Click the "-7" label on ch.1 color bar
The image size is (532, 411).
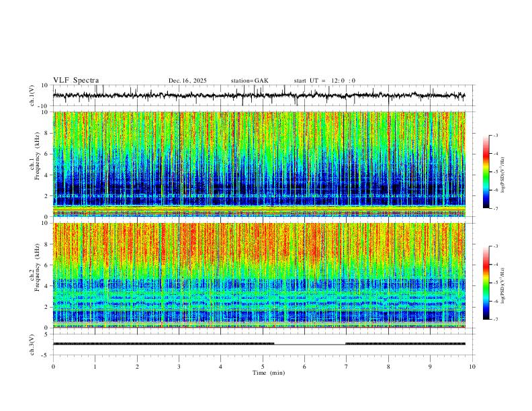tap(496, 208)
